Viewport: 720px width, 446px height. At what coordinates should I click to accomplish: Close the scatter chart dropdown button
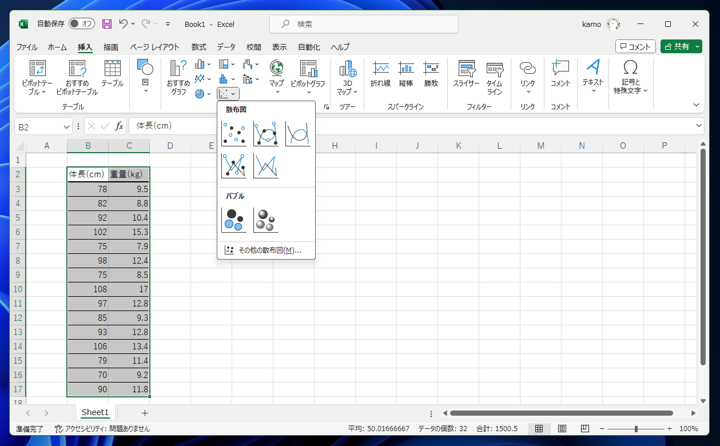[x=228, y=94]
